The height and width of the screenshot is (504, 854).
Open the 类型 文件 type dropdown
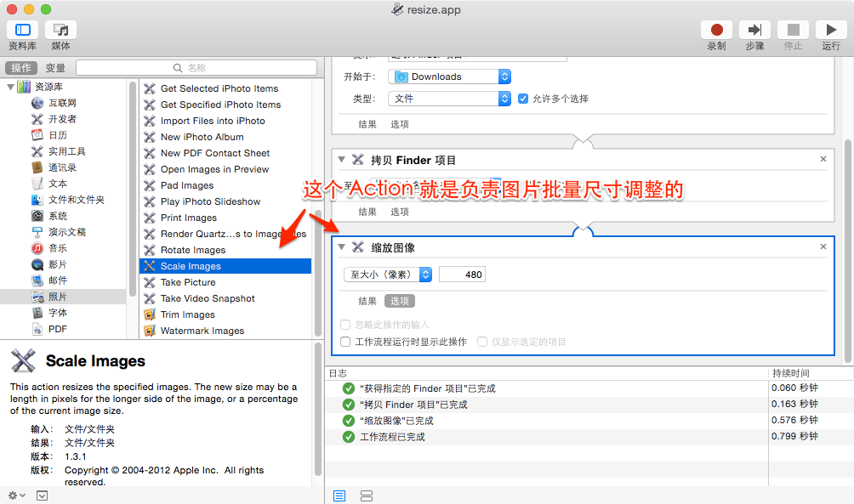pos(449,99)
